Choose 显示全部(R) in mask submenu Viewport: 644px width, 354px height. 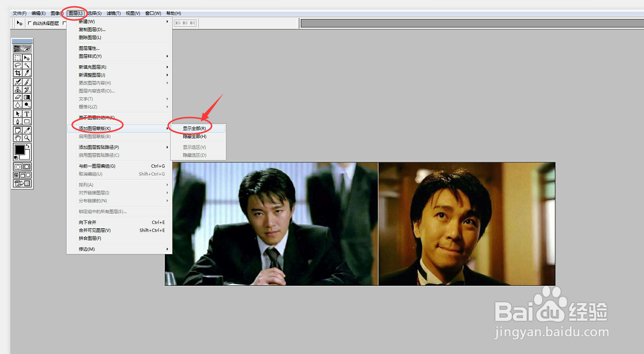coord(198,128)
